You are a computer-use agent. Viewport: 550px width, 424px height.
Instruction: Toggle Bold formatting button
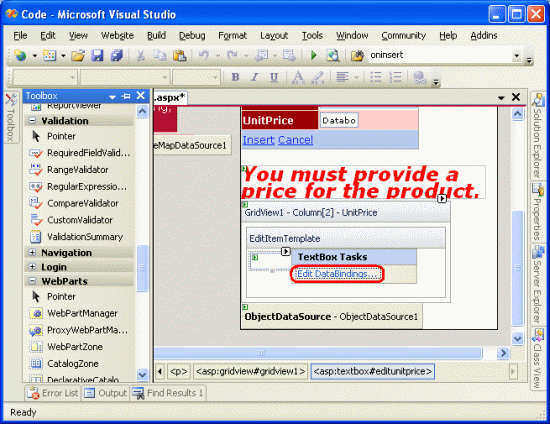click(236, 77)
